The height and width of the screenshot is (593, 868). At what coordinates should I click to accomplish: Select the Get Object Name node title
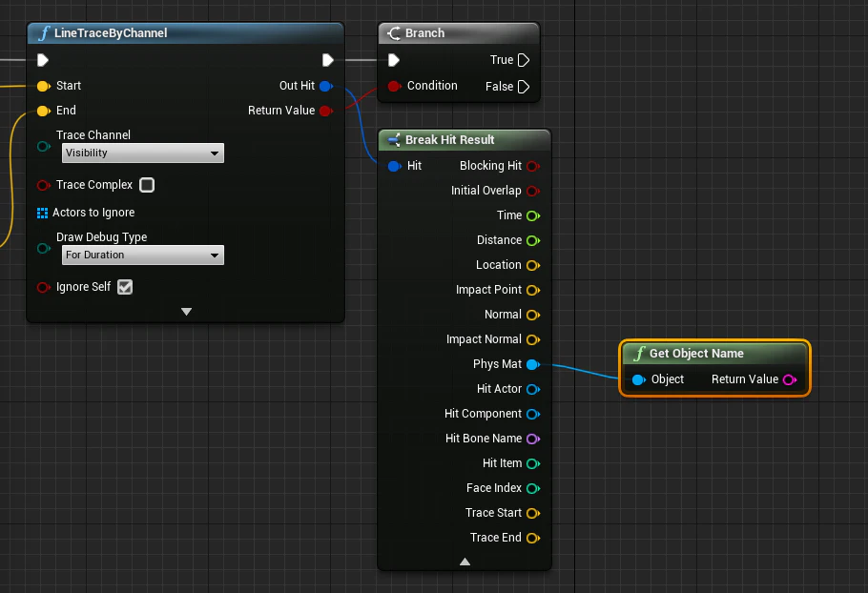pos(696,354)
